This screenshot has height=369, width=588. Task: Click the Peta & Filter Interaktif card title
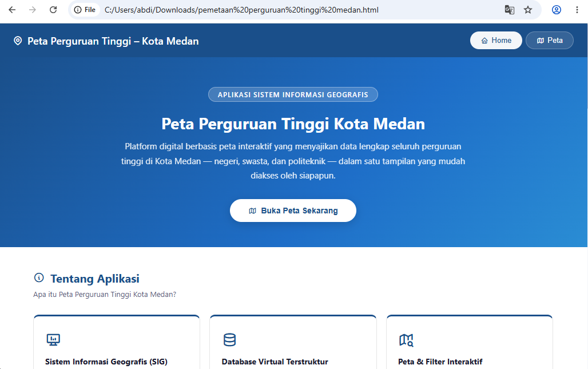[x=440, y=362]
